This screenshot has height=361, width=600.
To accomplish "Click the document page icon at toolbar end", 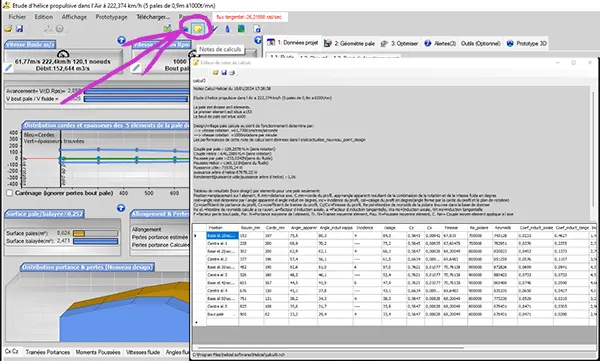I will click(x=258, y=29).
